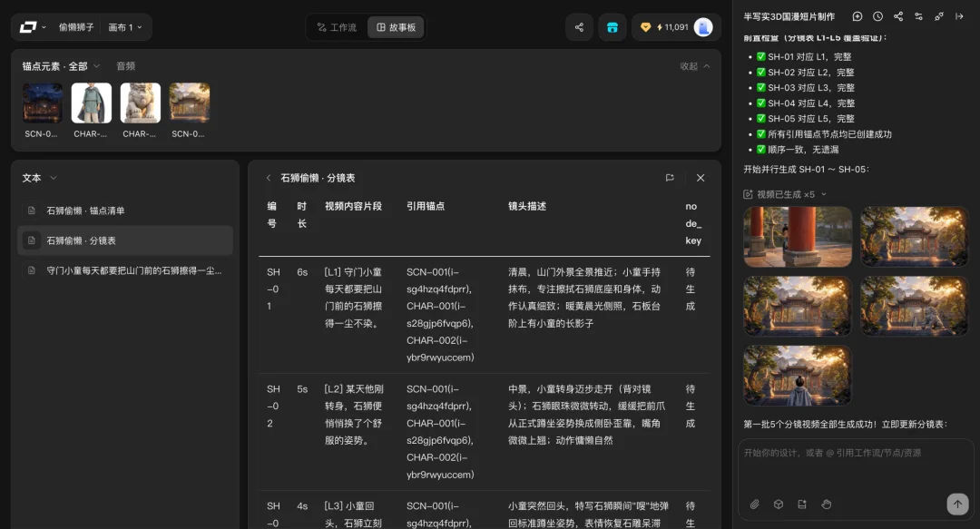Open the app logo menu
Screen dimensions: 980x529
point(28,27)
